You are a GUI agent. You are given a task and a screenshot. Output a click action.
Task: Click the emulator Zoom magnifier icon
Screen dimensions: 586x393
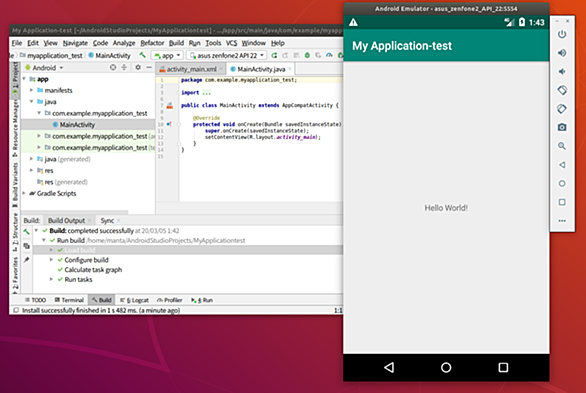tap(562, 146)
